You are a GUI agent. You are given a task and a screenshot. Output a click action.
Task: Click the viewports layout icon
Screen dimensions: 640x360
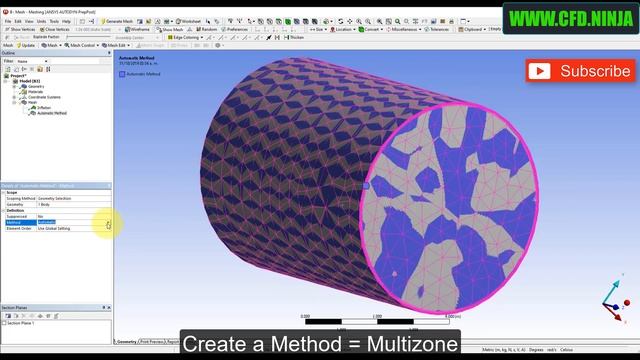click(464, 21)
